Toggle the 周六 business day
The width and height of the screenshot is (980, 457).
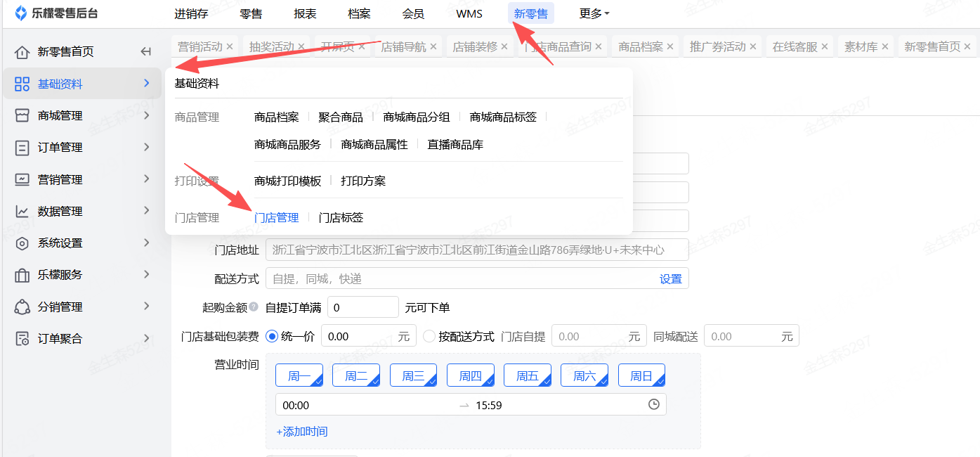pos(584,375)
